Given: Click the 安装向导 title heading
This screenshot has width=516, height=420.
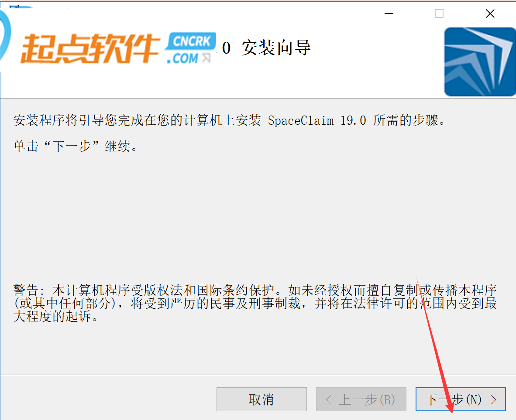Looking at the screenshot, I should point(276,48).
